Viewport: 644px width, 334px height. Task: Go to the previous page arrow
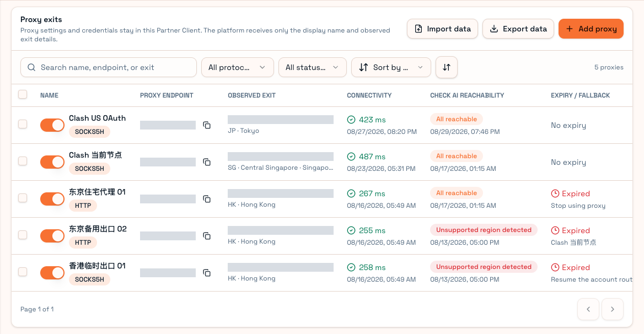(x=588, y=309)
